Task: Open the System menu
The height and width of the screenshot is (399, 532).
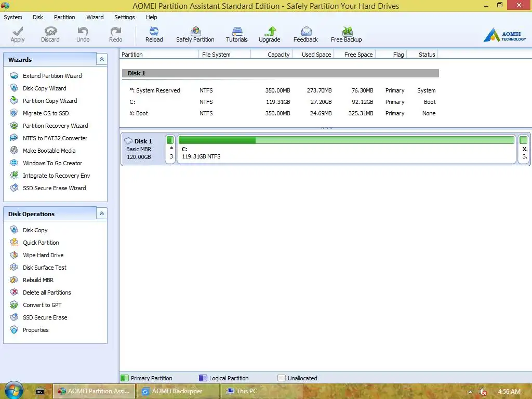Action: (13, 17)
